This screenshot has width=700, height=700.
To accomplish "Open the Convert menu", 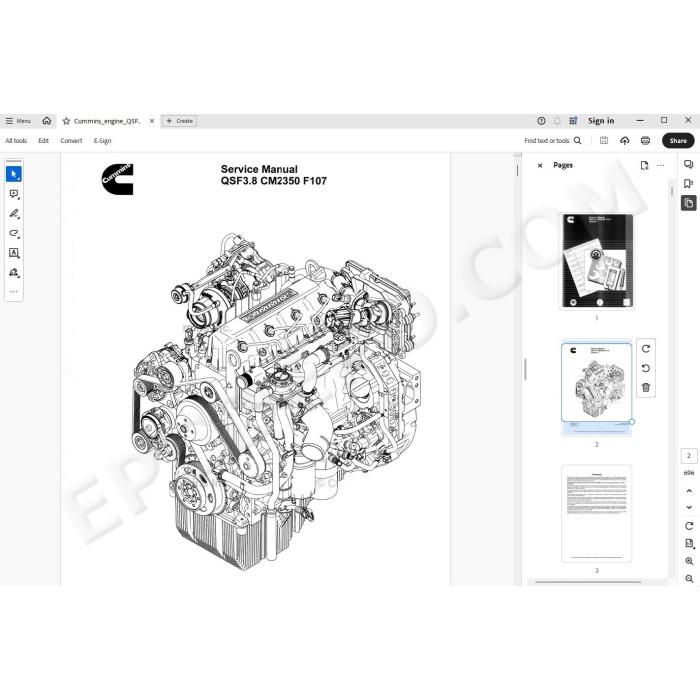I will click(x=71, y=141).
